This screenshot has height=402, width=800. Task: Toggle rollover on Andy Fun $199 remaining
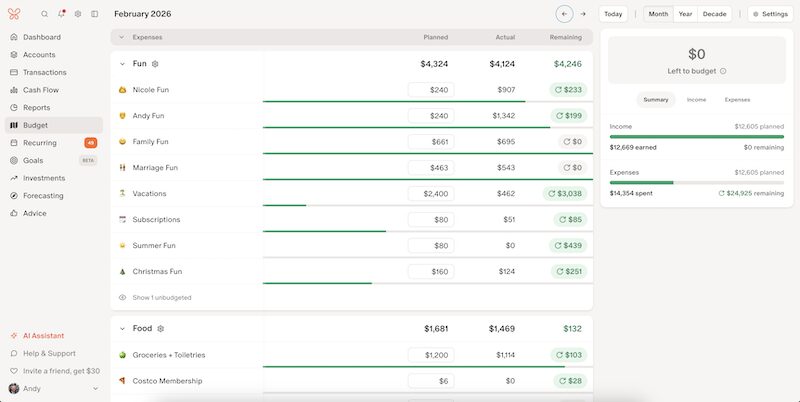[x=569, y=116]
